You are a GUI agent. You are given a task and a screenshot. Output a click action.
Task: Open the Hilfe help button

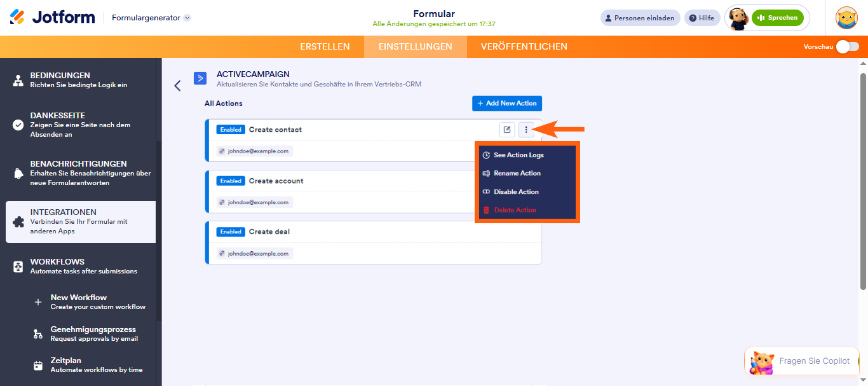click(x=702, y=18)
